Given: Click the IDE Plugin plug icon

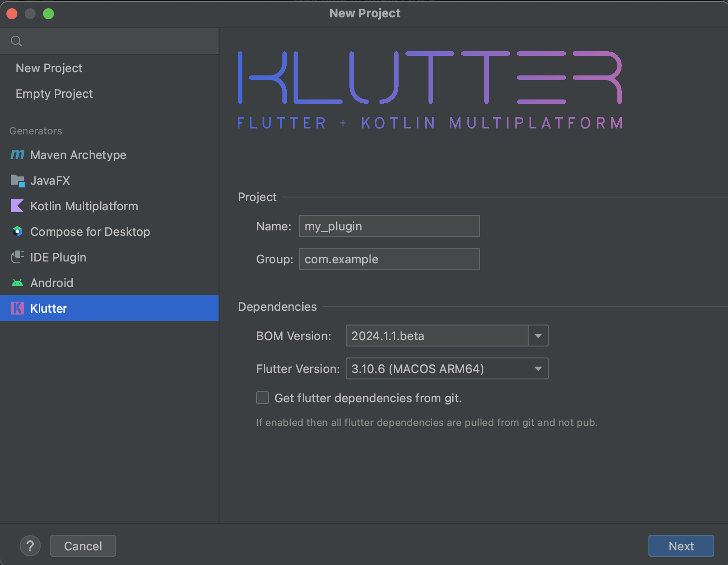Looking at the screenshot, I should 17,257.
